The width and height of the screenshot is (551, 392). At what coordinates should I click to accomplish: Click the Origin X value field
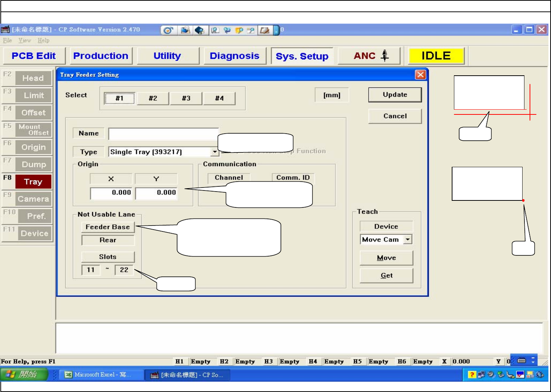coord(111,193)
